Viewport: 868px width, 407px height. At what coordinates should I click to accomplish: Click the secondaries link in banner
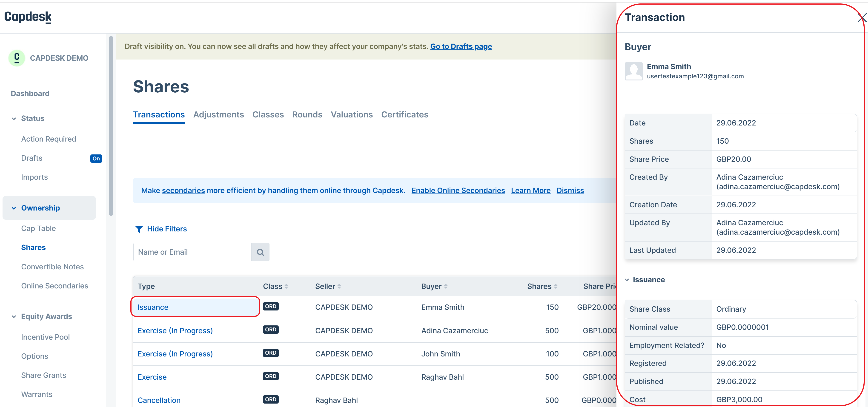click(x=183, y=191)
